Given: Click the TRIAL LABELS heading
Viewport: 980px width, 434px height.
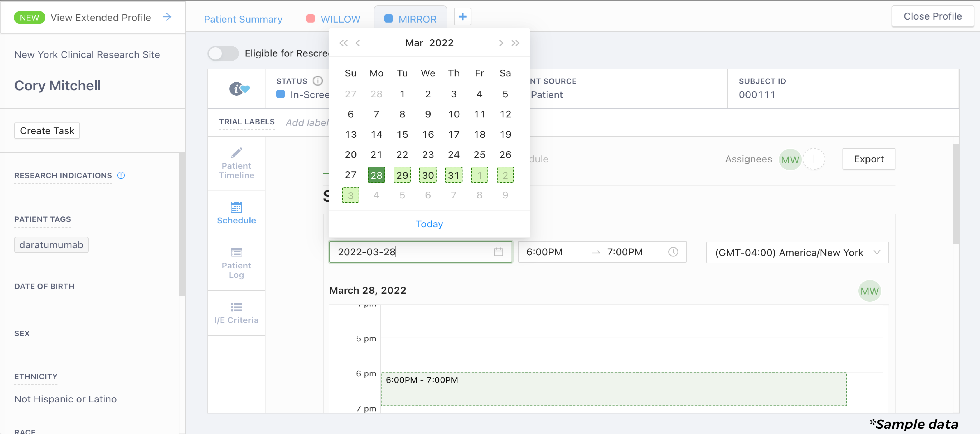Looking at the screenshot, I should (x=246, y=122).
